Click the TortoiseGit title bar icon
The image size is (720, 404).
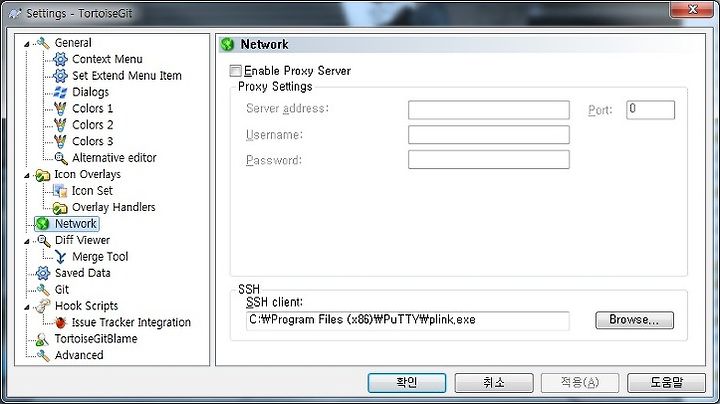[15, 13]
